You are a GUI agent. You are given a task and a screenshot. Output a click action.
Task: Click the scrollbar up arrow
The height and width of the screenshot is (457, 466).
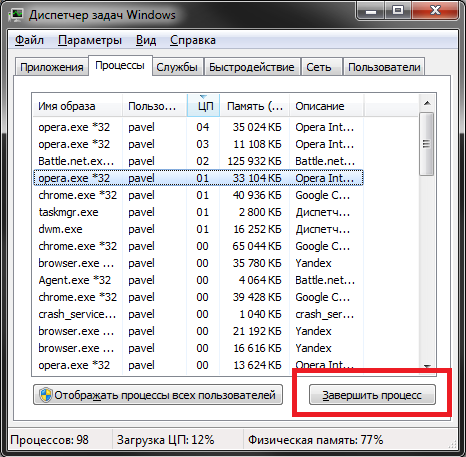(427, 104)
